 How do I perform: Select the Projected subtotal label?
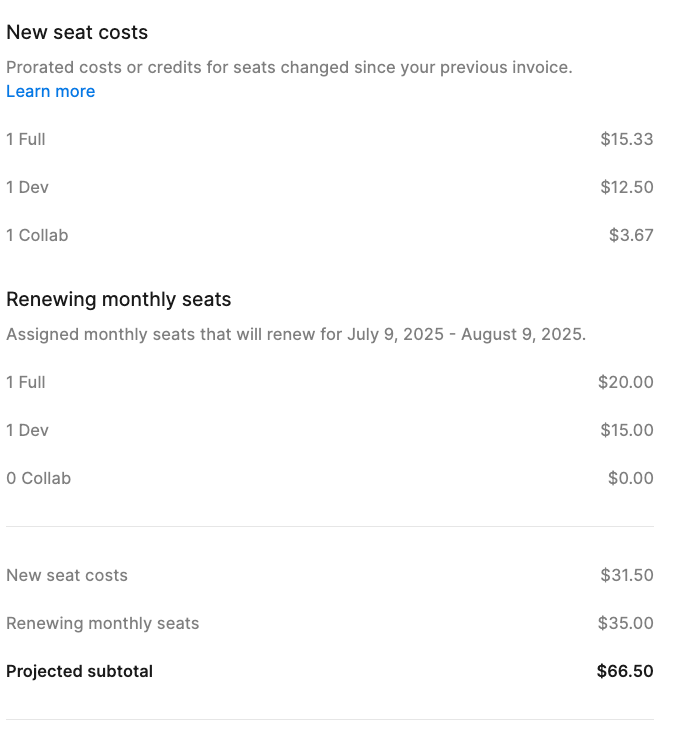[x=79, y=672]
